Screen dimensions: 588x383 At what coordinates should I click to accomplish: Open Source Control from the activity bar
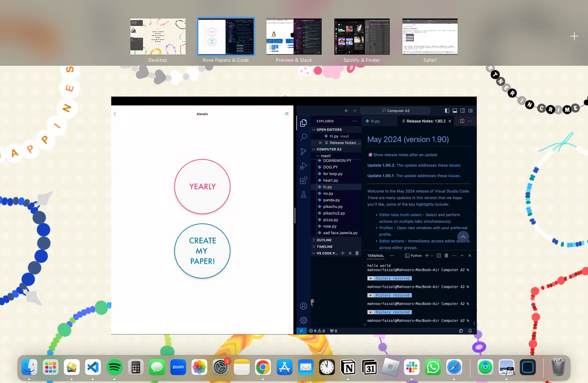[x=303, y=151]
